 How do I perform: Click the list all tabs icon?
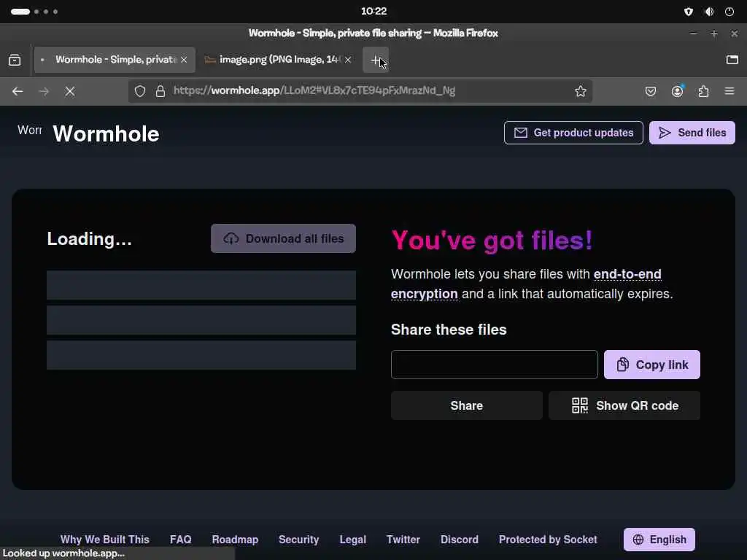(732, 60)
